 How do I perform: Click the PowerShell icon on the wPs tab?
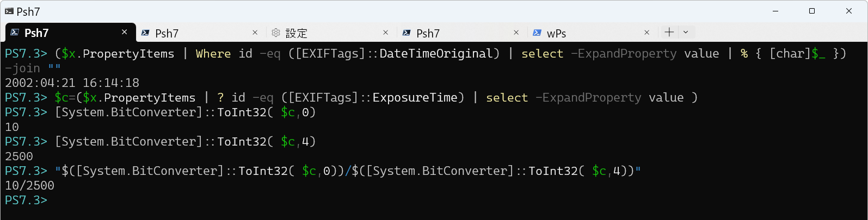coord(537,33)
